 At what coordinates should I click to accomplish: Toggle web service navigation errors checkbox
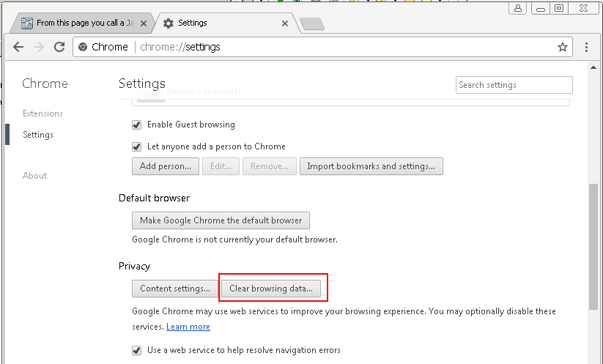pos(136,351)
